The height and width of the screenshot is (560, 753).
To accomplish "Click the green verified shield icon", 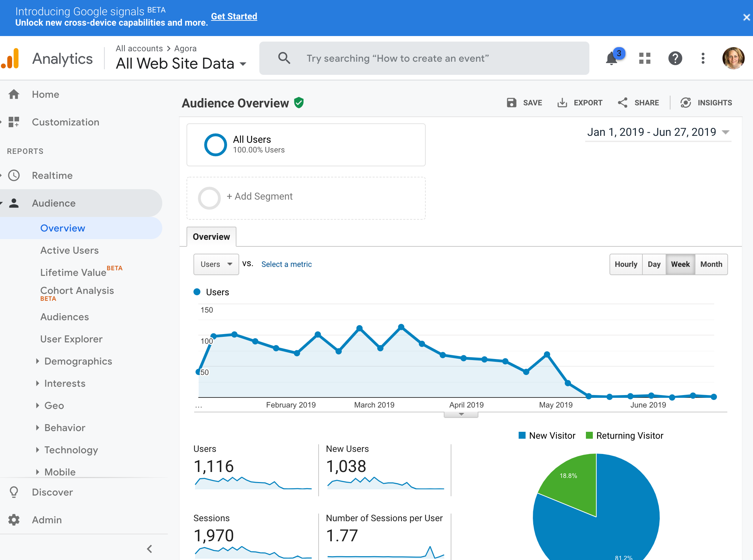I will point(299,103).
